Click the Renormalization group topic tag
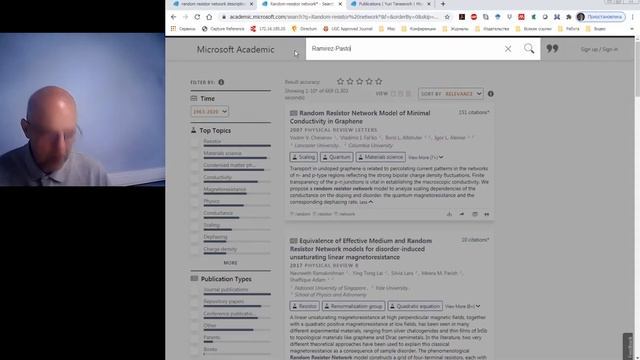The height and width of the screenshot is (360, 640). (353, 306)
